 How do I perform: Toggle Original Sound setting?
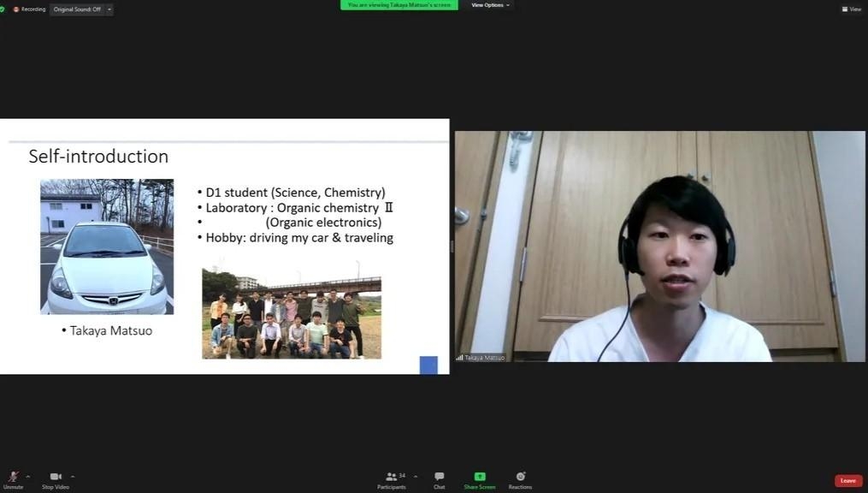click(x=76, y=9)
